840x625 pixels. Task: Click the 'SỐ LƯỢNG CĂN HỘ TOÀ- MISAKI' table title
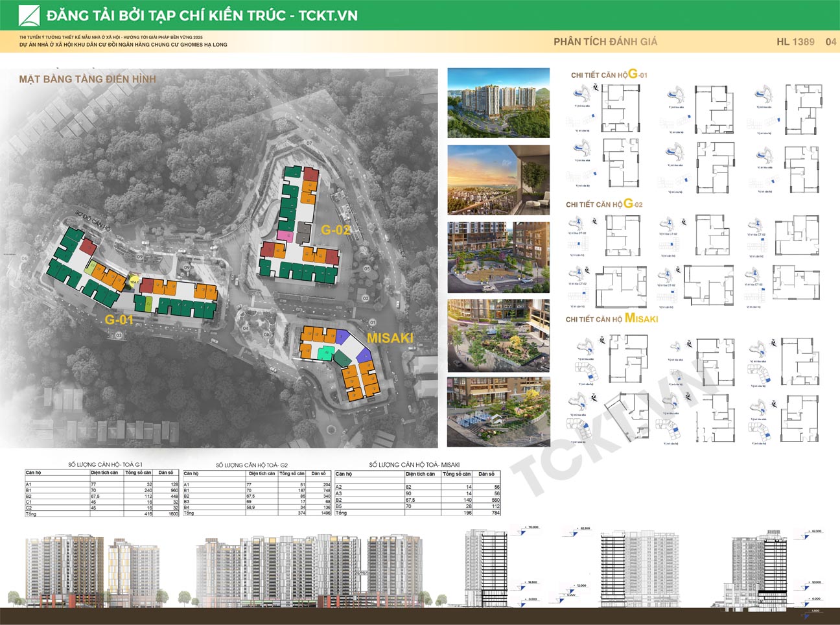pos(414,465)
